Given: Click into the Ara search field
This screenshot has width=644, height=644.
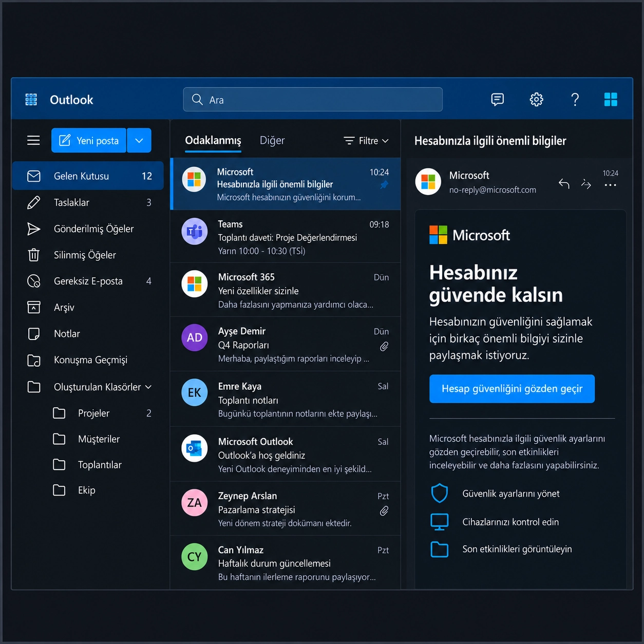Looking at the screenshot, I should click(313, 99).
